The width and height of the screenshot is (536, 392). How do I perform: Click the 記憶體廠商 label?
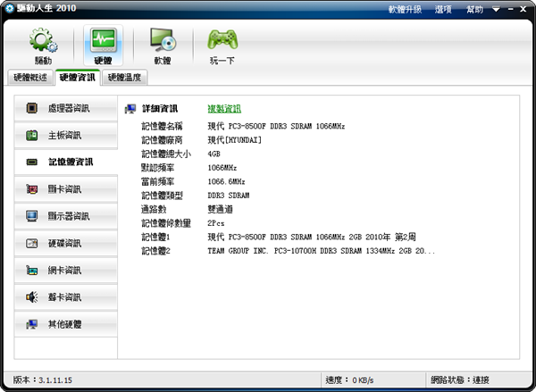162,140
